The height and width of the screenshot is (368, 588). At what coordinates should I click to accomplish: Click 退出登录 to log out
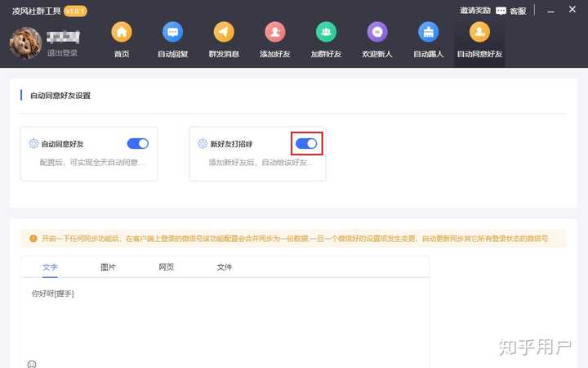[62, 53]
